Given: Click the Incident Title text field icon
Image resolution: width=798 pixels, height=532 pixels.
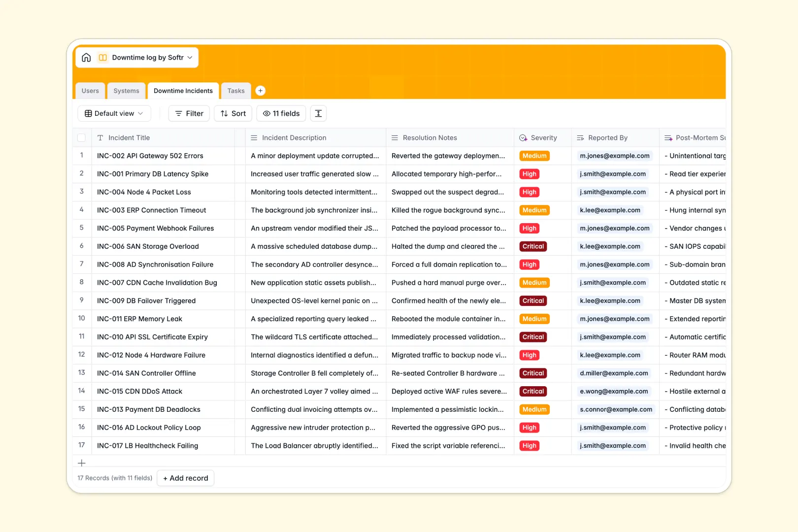Looking at the screenshot, I should pos(100,137).
